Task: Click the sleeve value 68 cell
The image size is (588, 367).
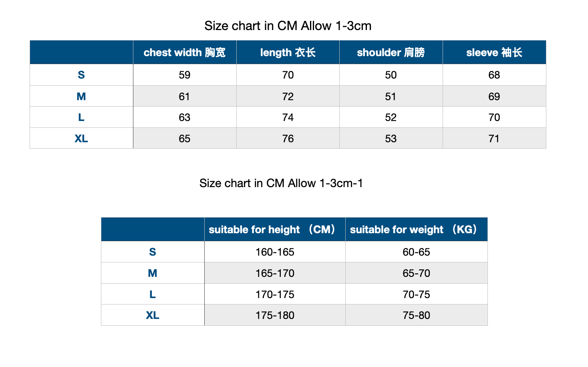Action: [x=494, y=75]
